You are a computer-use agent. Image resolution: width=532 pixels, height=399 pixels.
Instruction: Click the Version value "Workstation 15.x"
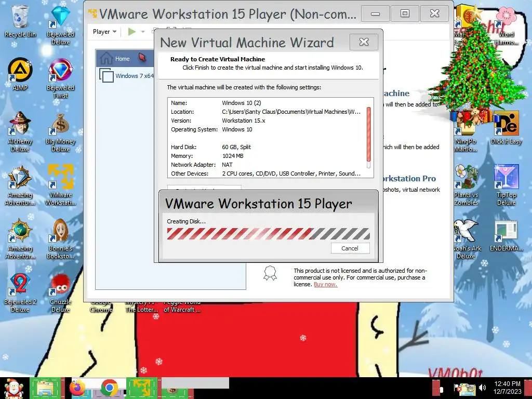pos(244,121)
